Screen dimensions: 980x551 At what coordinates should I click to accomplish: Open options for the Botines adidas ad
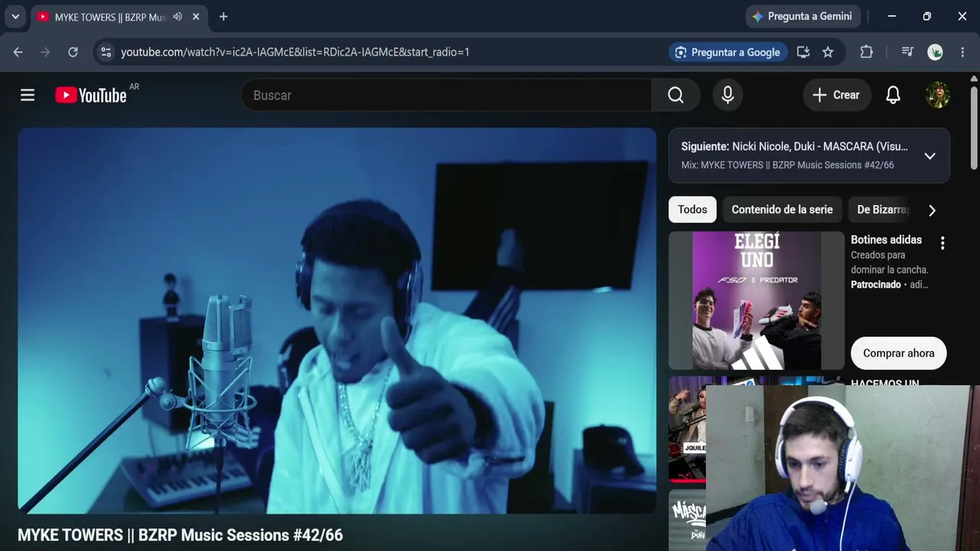[x=942, y=243]
